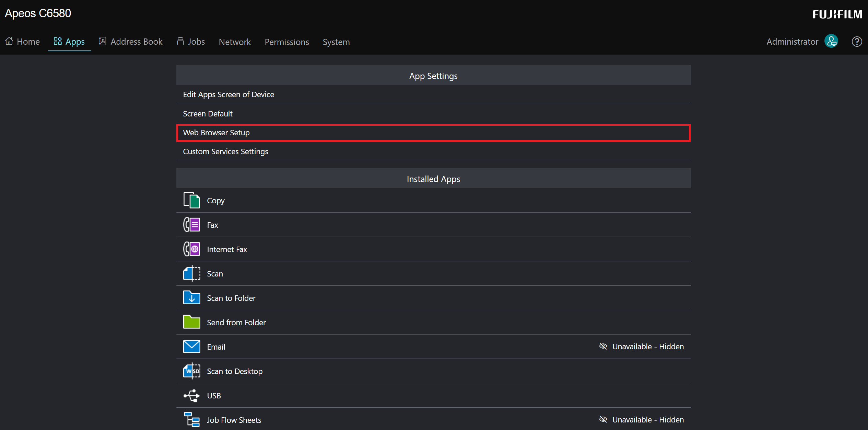Open the Network tab

tap(235, 42)
